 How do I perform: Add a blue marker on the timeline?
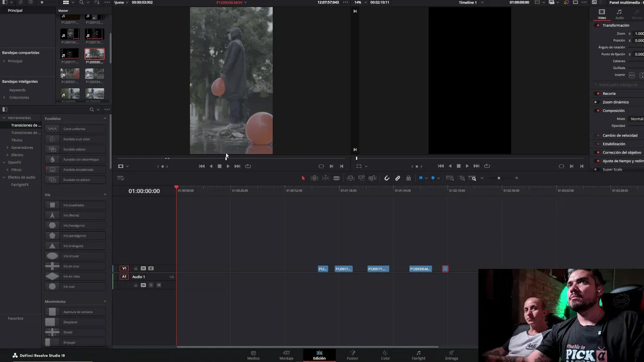pyautogui.click(x=433, y=178)
